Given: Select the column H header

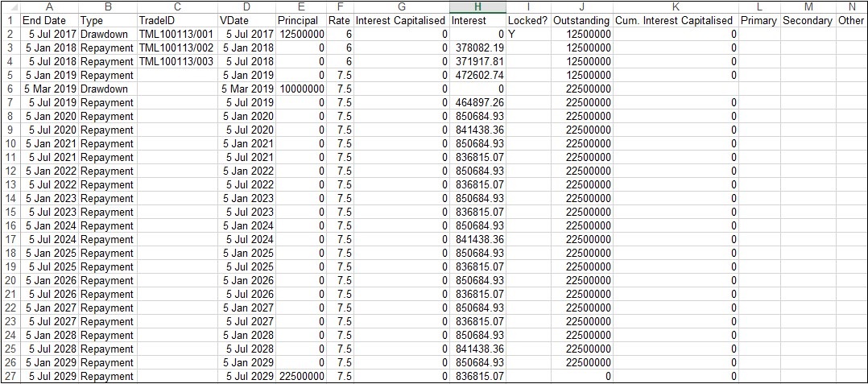Looking at the screenshot, I should pyautogui.click(x=477, y=6).
